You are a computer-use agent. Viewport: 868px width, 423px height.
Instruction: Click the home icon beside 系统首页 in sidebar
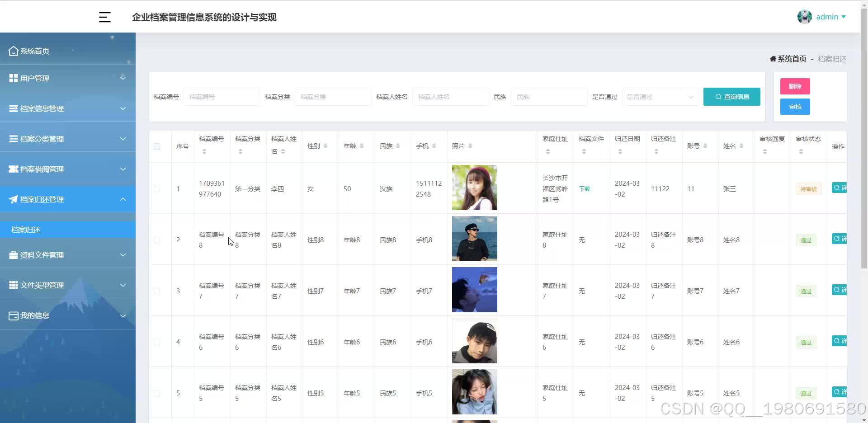click(13, 51)
